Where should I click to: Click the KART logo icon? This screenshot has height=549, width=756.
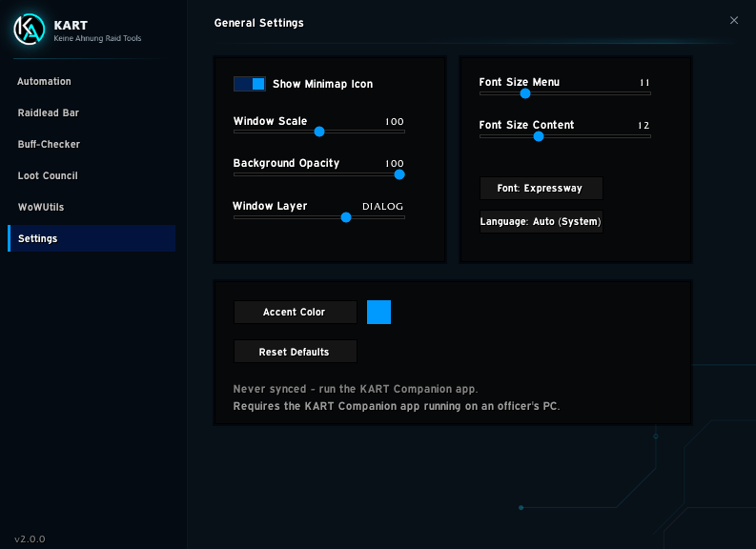30,30
